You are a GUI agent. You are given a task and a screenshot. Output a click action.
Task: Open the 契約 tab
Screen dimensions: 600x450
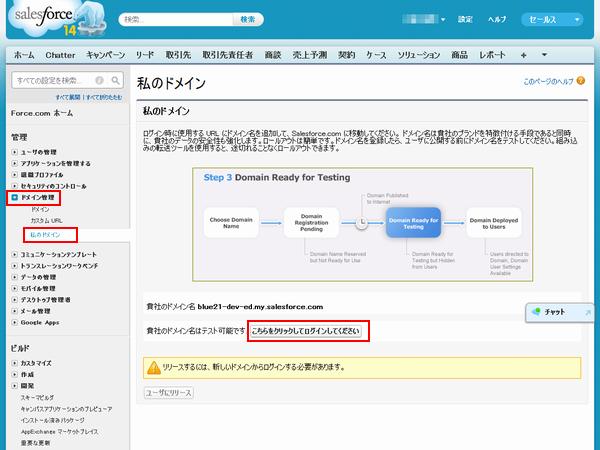(347, 55)
